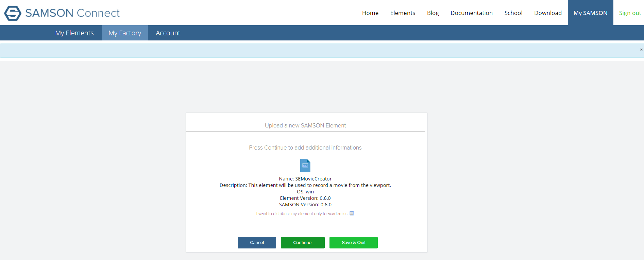Click the academics-only distribution label text
644x260 pixels.
coord(302,214)
